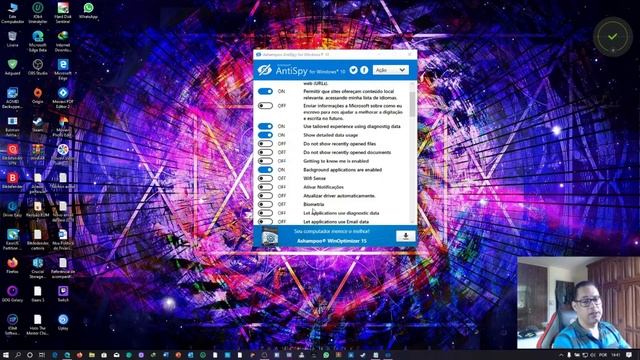Open Steam desktop shortcut
The image size is (640, 360).
tap(38, 124)
